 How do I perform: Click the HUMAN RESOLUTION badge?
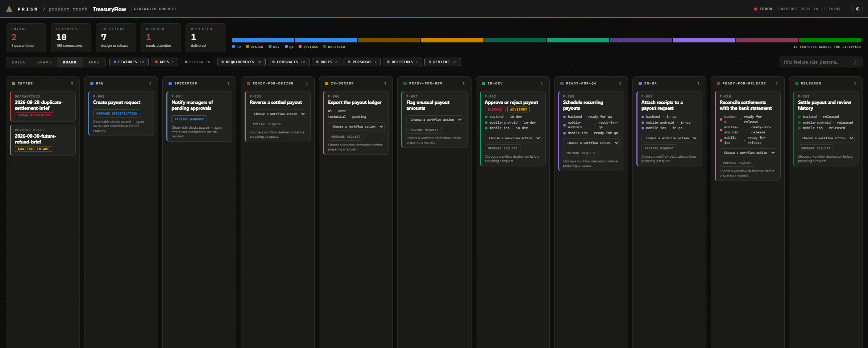pyautogui.click(x=35, y=115)
